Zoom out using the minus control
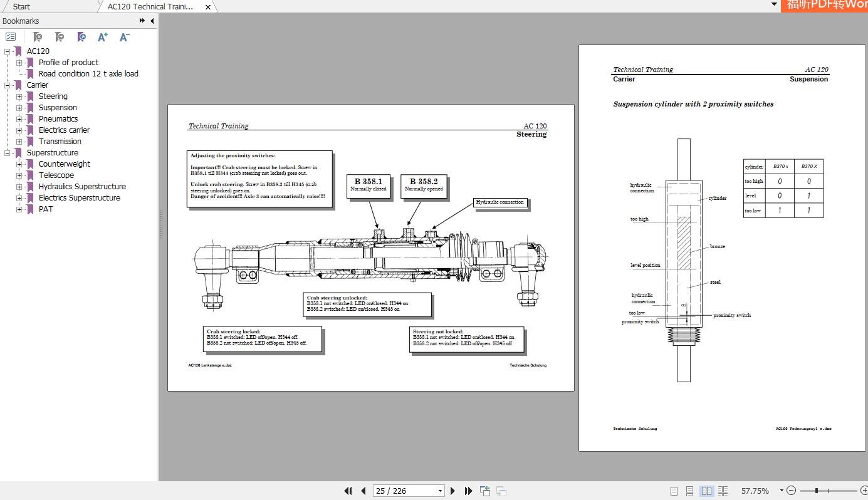 click(792, 491)
